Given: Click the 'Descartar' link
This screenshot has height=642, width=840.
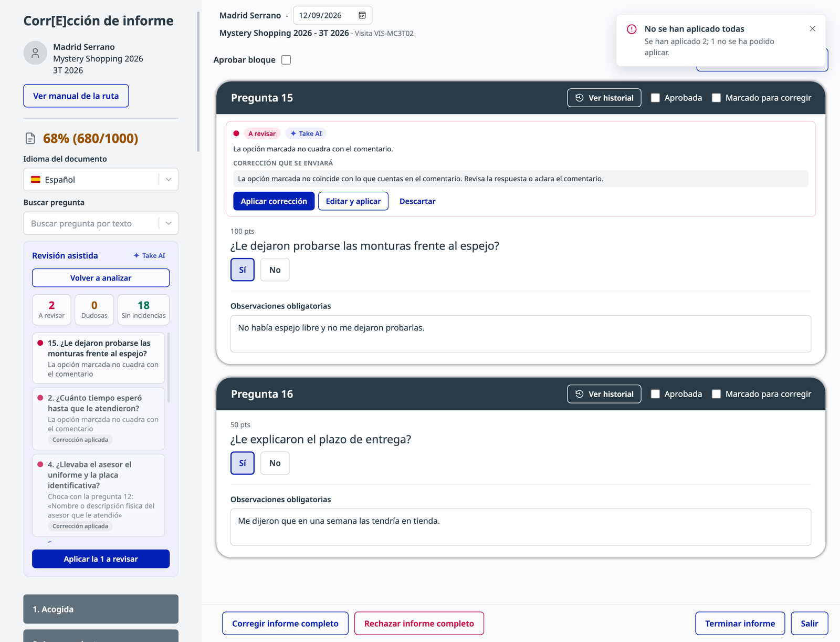Looking at the screenshot, I should click(x=417, y=201).
